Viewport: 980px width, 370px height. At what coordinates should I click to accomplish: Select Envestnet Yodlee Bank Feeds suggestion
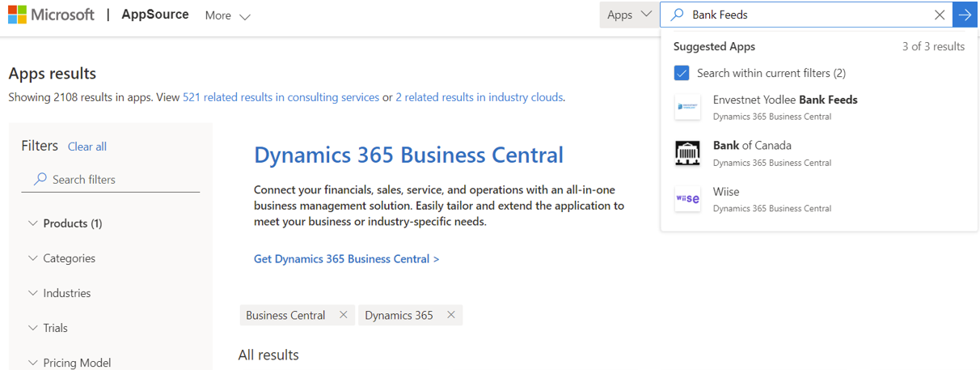click(819, 107)
